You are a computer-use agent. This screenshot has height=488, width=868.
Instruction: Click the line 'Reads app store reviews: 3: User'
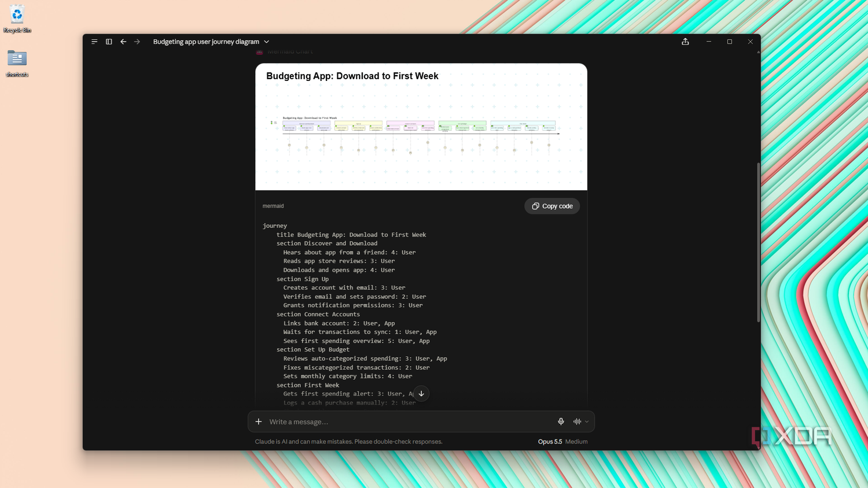[x=339, y=261]
